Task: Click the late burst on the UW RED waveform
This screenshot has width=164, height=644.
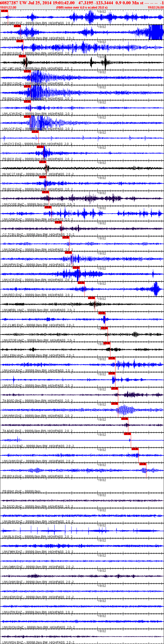Action: click(x=156, y=289)
